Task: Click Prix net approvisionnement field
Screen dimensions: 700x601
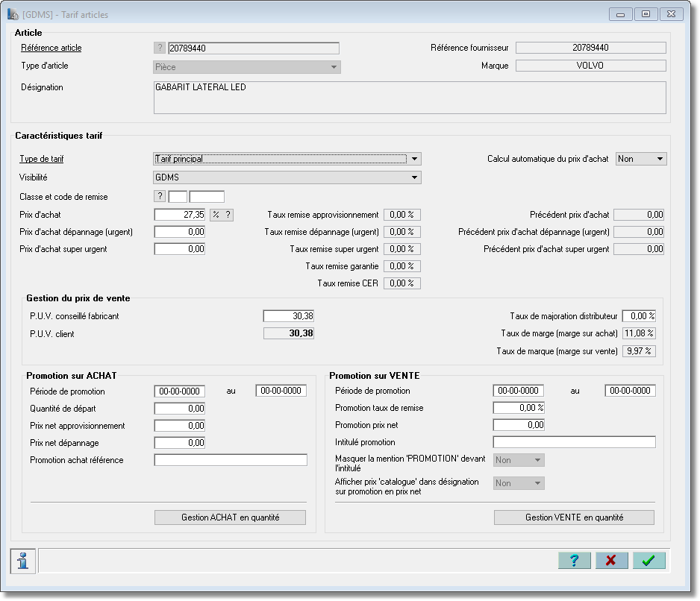Action: 179,426
